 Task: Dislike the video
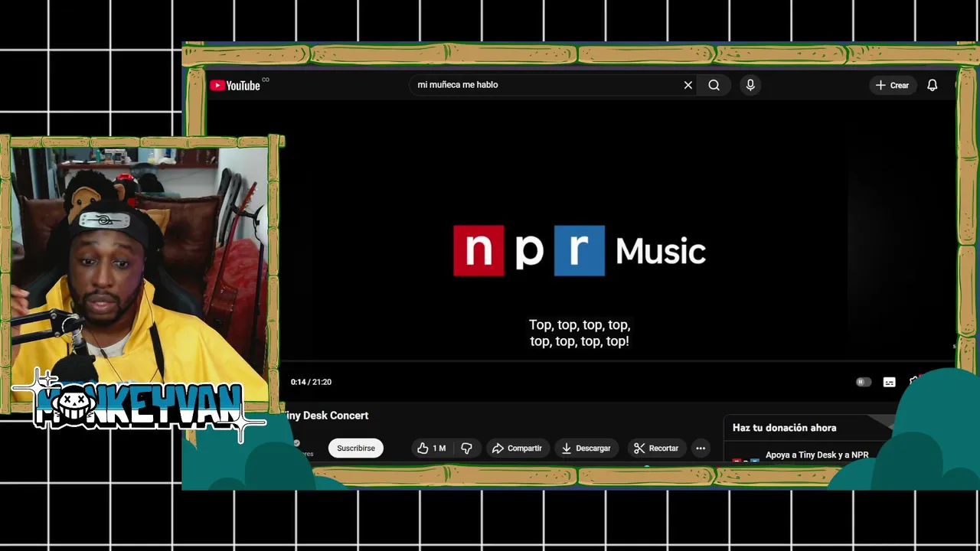466,448
